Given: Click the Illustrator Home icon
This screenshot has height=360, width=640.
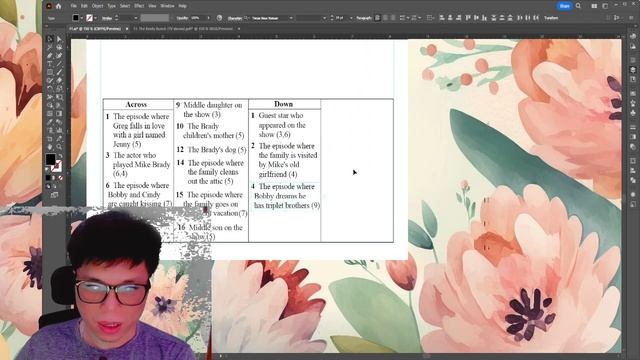Looking at the screenshot, I should [58, 6].
